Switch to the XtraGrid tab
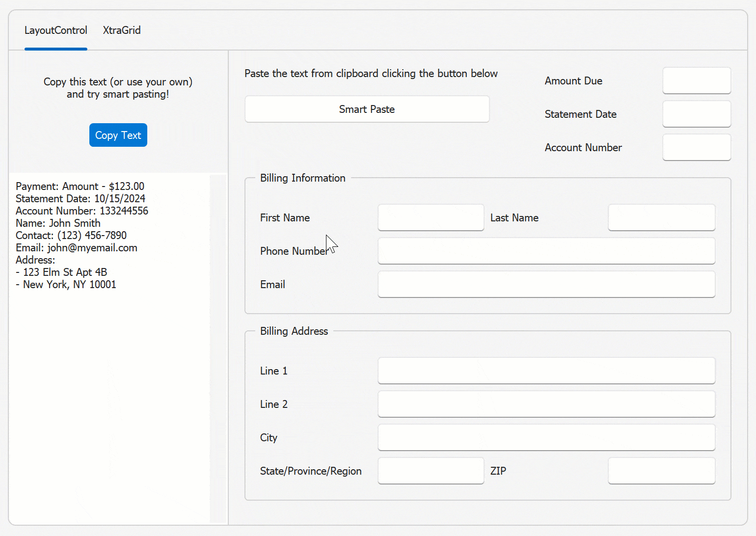756x536 pixels. [121, 30]
